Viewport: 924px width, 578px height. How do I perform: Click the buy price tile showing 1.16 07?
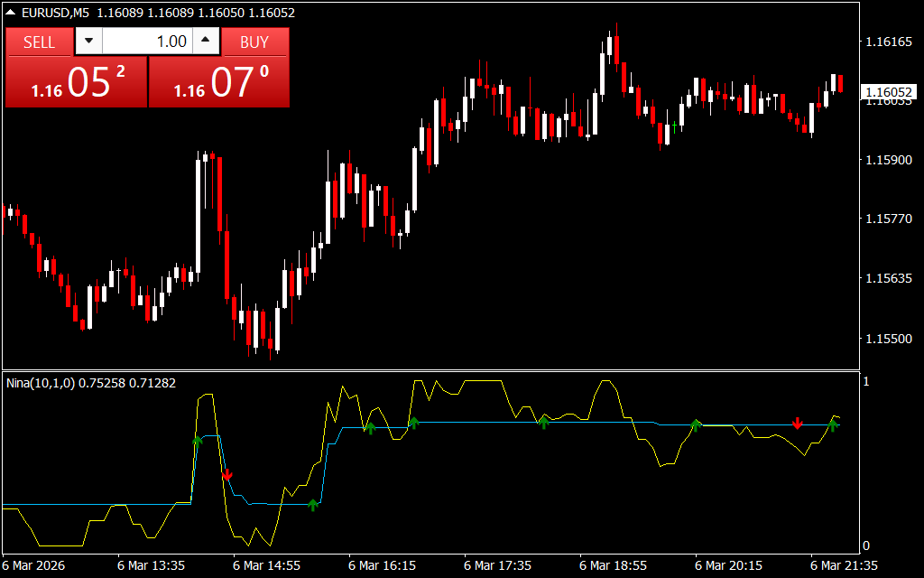(219, 83)
